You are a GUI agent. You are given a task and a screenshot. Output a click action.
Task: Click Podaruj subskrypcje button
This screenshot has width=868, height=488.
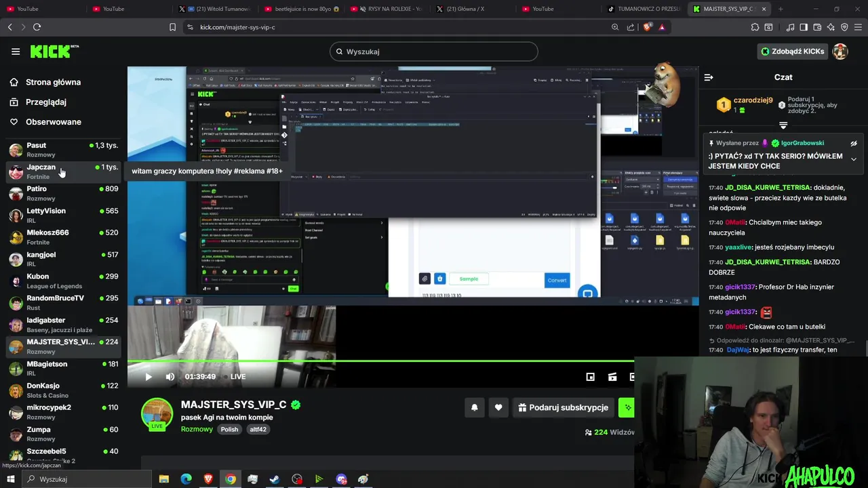point(563,407)
